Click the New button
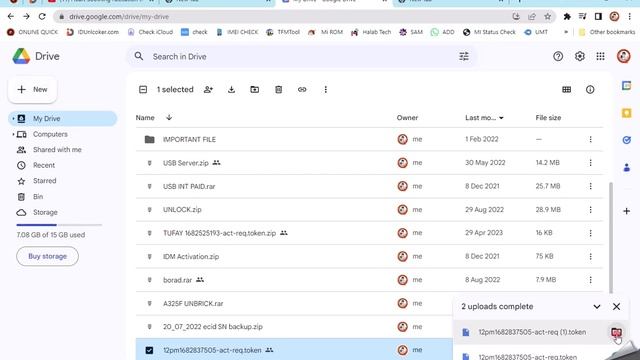The height and width of the screenshot is (360, 640). pos(32,89)
